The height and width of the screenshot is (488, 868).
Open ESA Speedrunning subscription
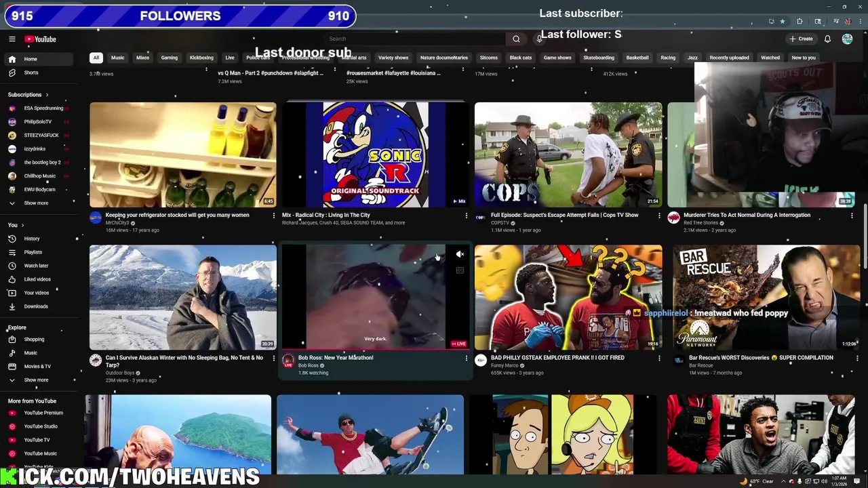click(39, 108)
